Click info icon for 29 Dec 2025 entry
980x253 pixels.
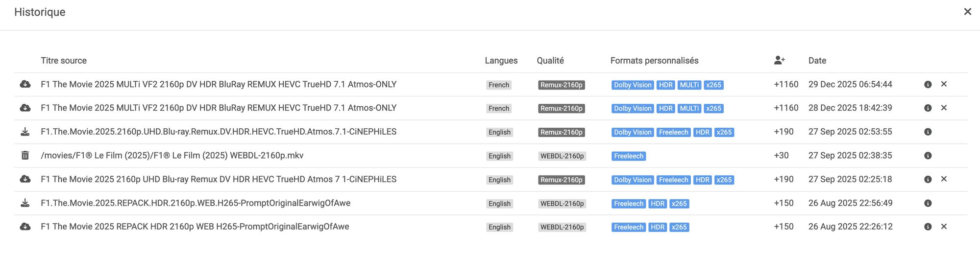928,85
